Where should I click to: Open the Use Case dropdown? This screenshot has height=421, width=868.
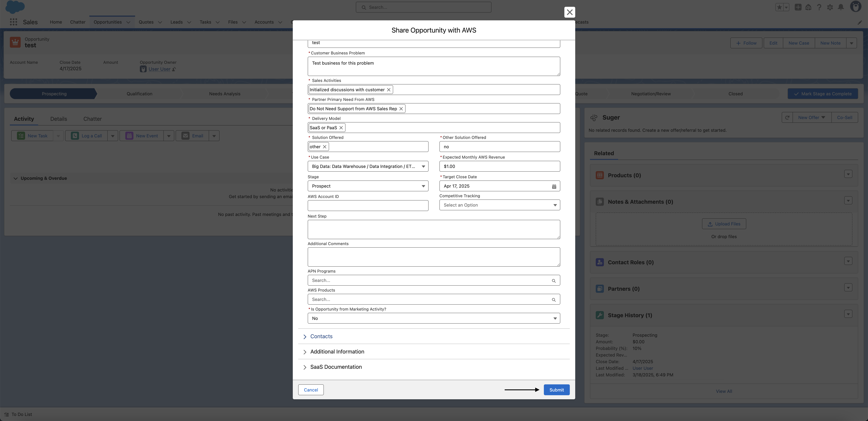368,167
